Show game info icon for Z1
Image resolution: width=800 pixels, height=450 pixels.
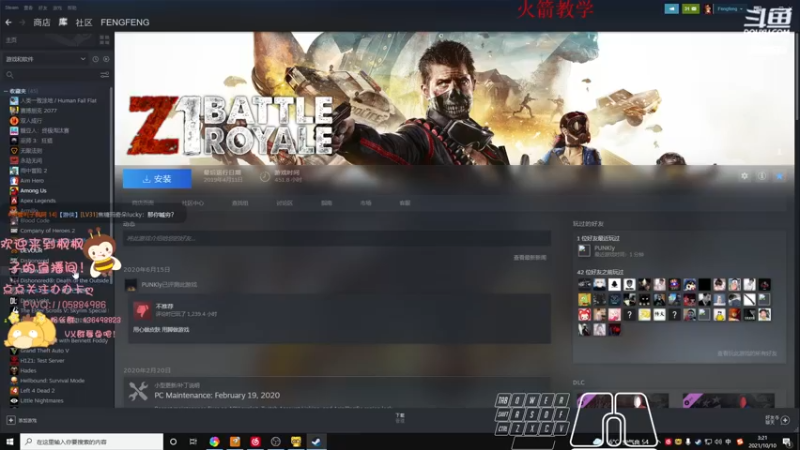(x=762, y=176)
